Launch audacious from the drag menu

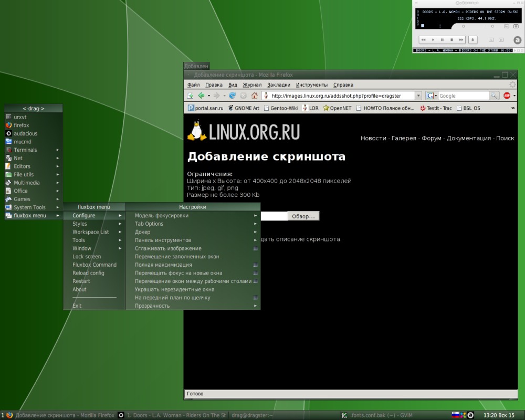pyautogui.click(x=34, y=133)
